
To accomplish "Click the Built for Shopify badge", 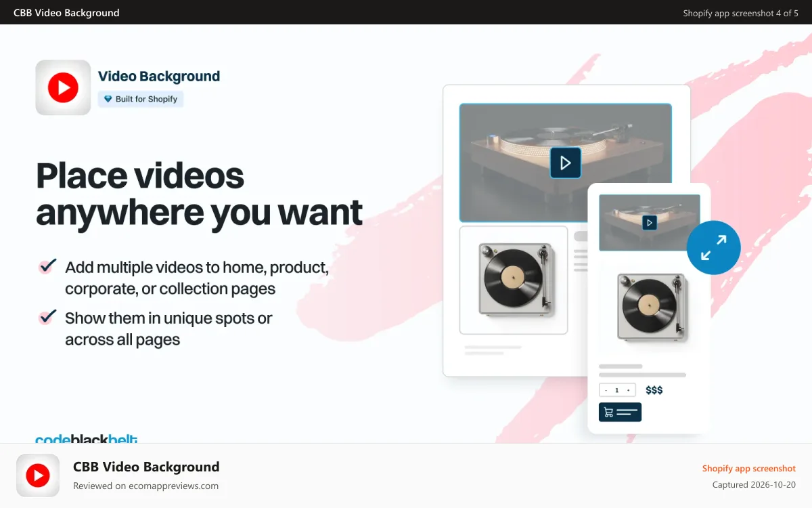I will pyautogui.click(x=141, y=99).
